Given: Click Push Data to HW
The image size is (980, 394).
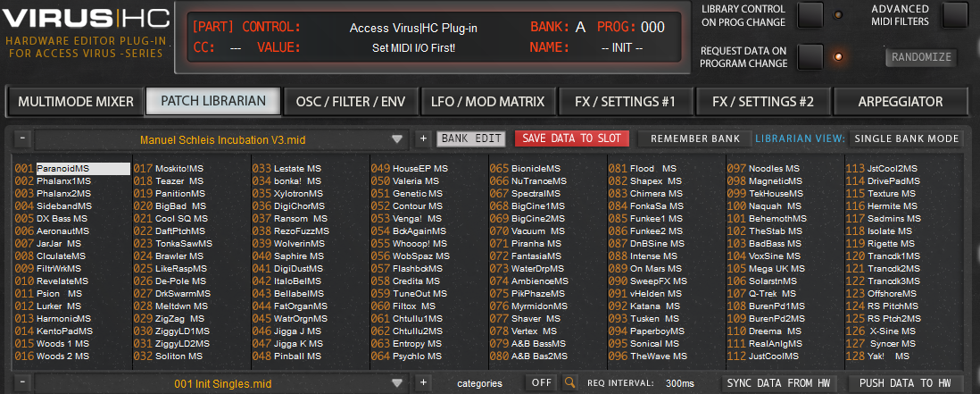Looking at the screenshot, I should point(905,382).
